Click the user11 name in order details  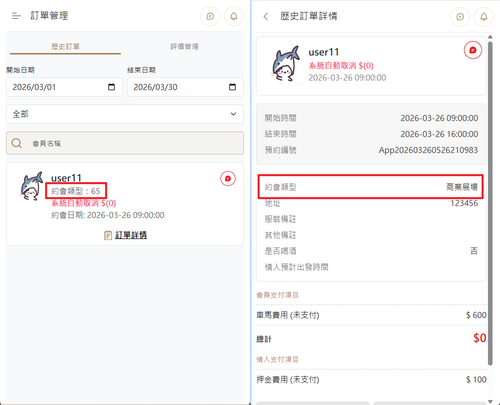324,52
